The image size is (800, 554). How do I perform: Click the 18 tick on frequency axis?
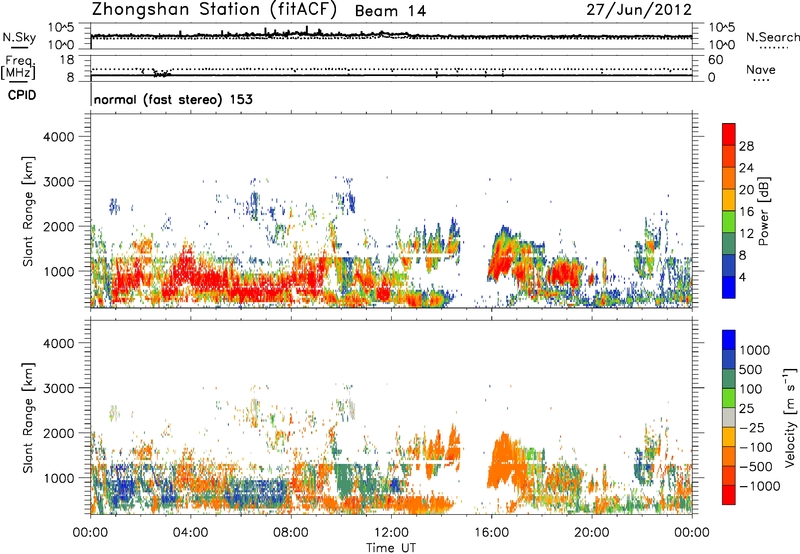pos(67,60)
